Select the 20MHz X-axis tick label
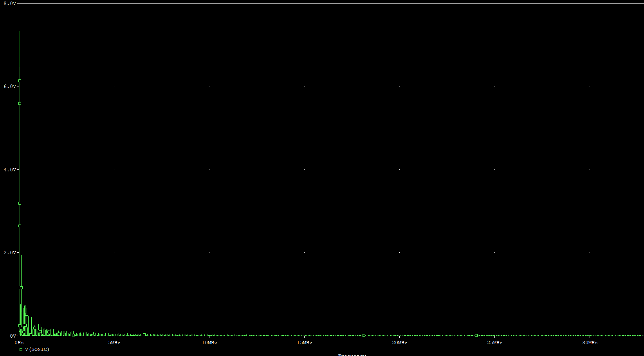This screenshot has height=356, width=644. pyautogui.click(x=400, y=343)
